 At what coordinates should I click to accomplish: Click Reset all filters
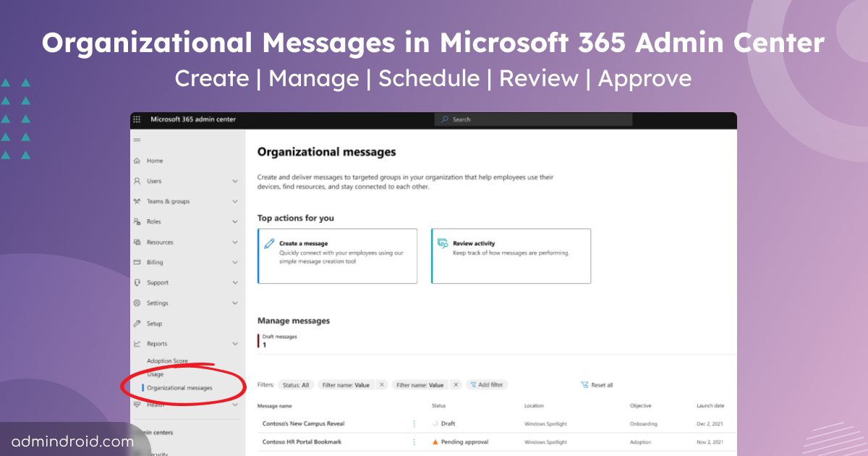(x=597, y=385)
